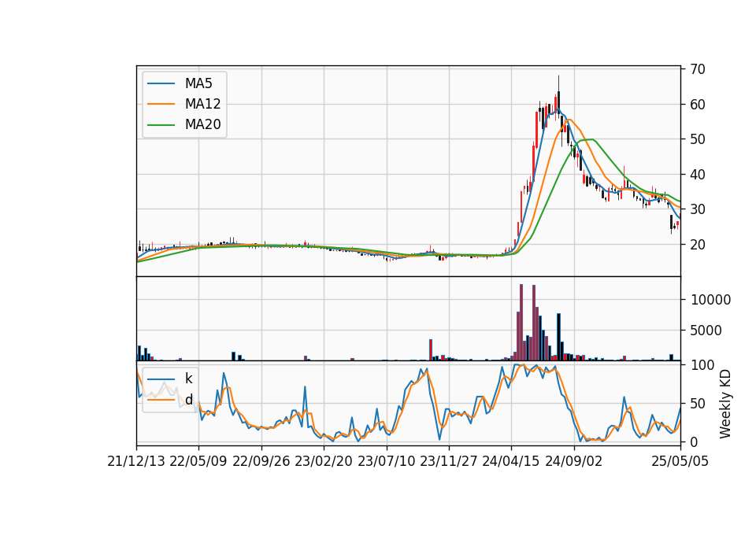Image resolution: width=756 pixels, height=543 pixels.
Task: Click the 23/02/20 date tick label
Action: [x=324, y=461]
